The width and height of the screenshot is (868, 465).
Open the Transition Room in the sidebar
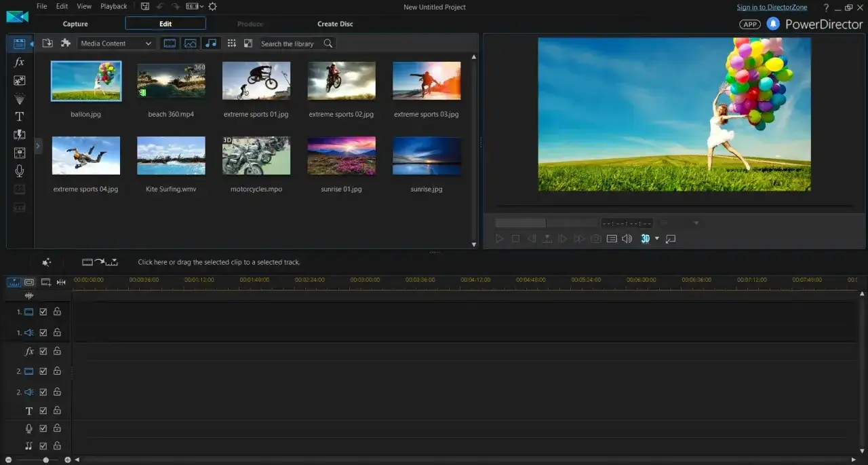[19, 134]
